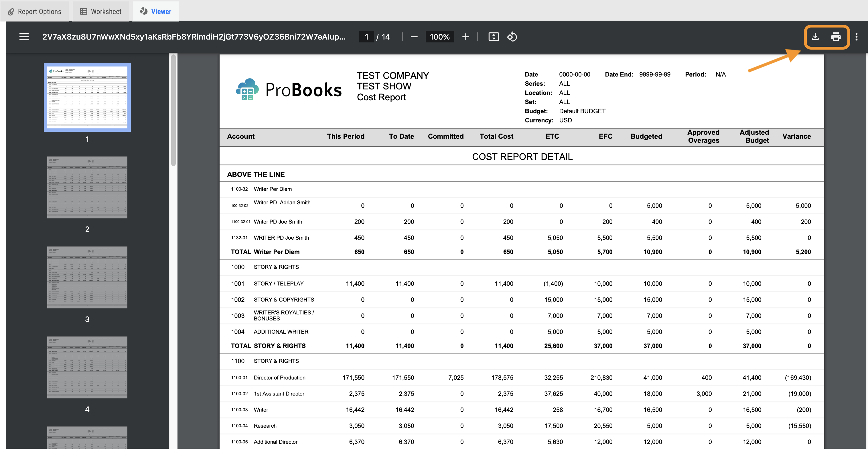Click the PDF file name title
This screenshot has width=868, height=450.
click(194, 37)
